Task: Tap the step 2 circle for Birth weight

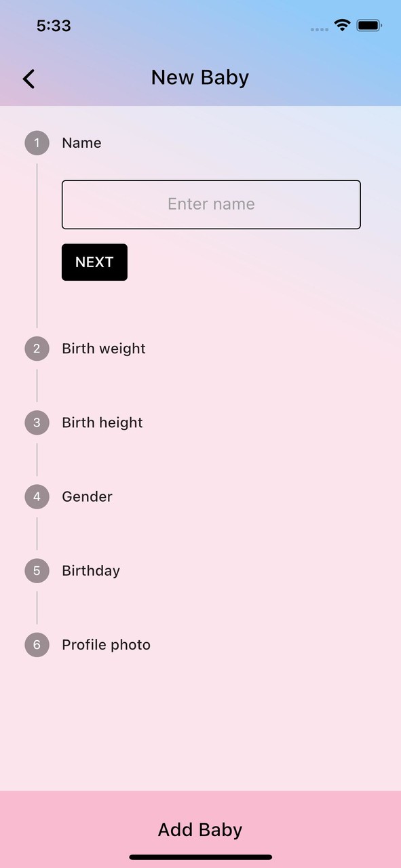Action: 37,349
